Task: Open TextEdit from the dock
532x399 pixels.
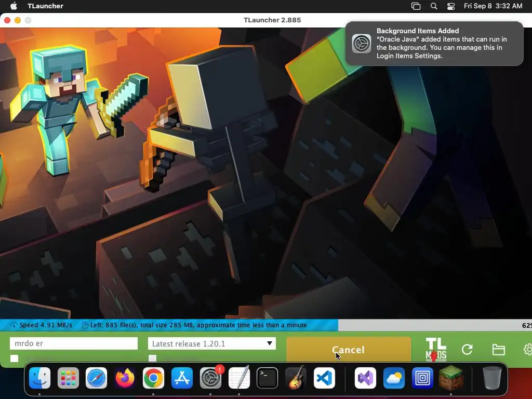Action: [x=239, y=378]
